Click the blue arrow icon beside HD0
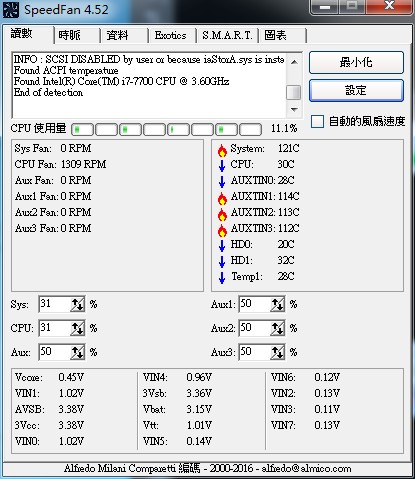Image resolution: width=415 pixels, height=479 pixels. point(222,246)
